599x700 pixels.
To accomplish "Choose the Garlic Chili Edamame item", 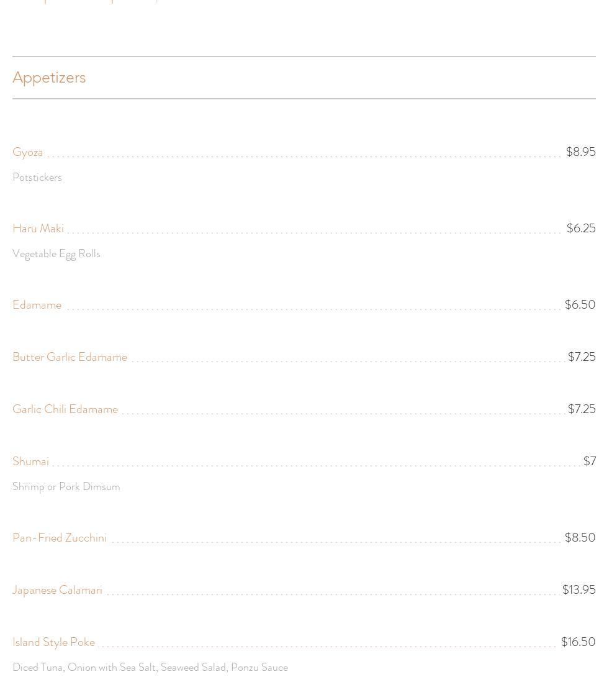I will [65, 409].
